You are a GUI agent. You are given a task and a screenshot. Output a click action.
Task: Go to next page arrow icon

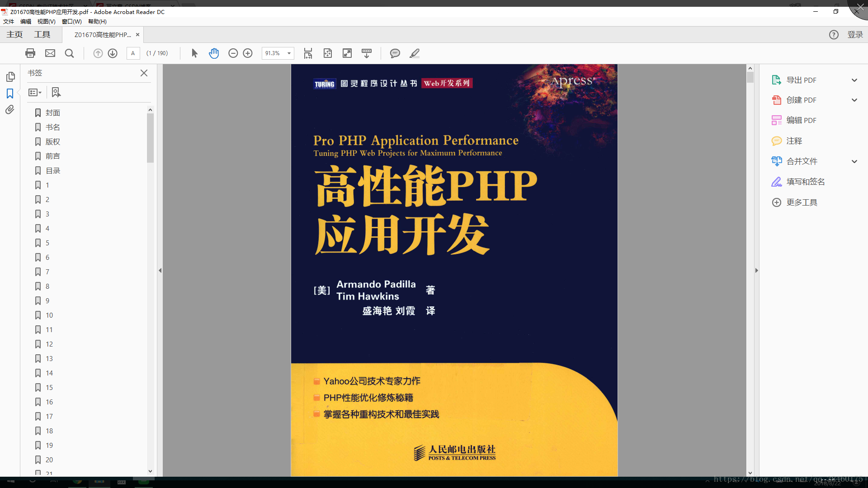113,53
